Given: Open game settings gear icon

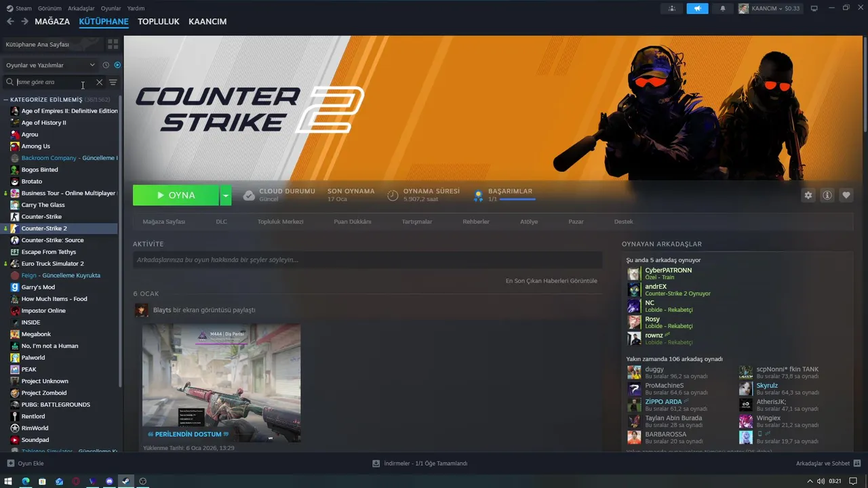Looking at the screenshot, I should [808, 195].
